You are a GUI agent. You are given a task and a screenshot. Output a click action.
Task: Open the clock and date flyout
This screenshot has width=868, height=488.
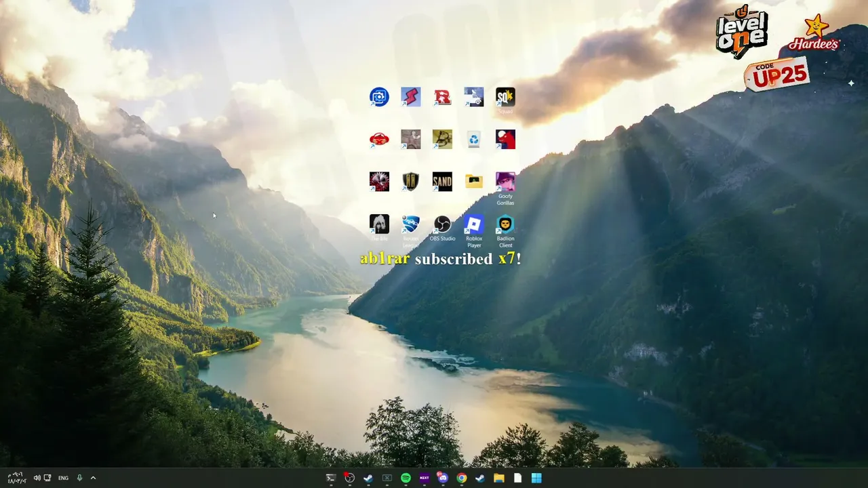tap(17, 478)
